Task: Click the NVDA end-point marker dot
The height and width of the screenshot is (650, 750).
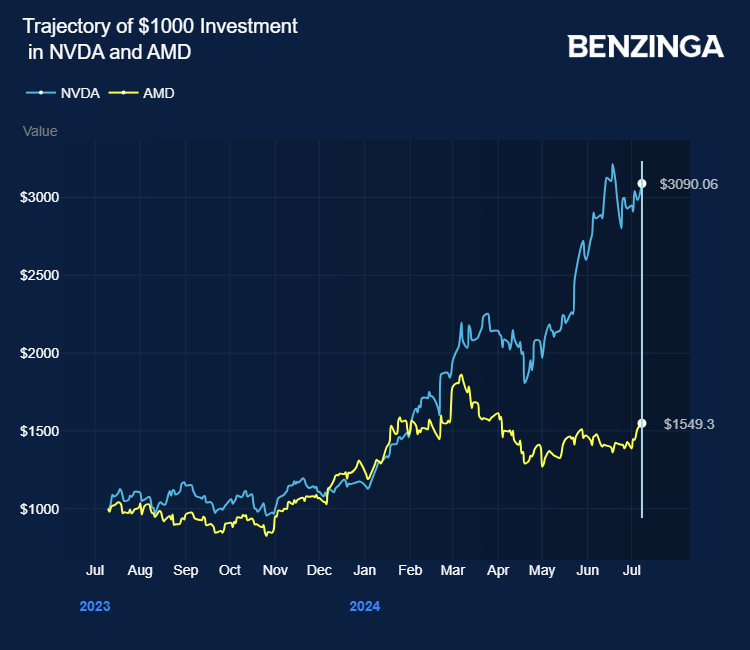Action: click(x=642, y=184)
